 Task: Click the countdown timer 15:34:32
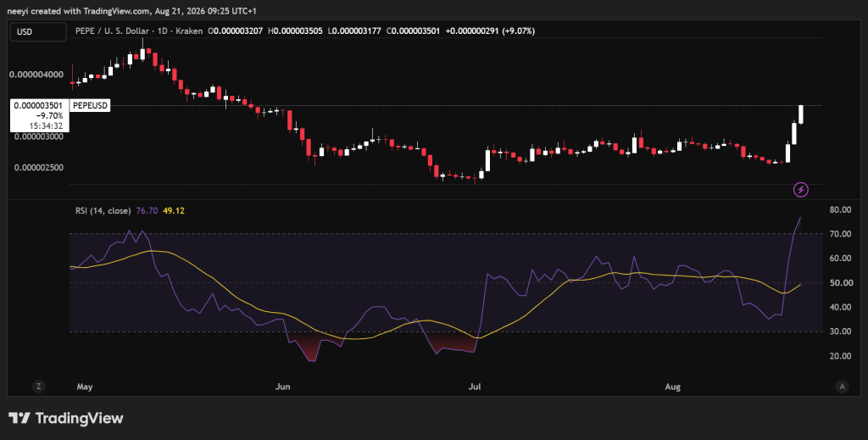point(46,125)
